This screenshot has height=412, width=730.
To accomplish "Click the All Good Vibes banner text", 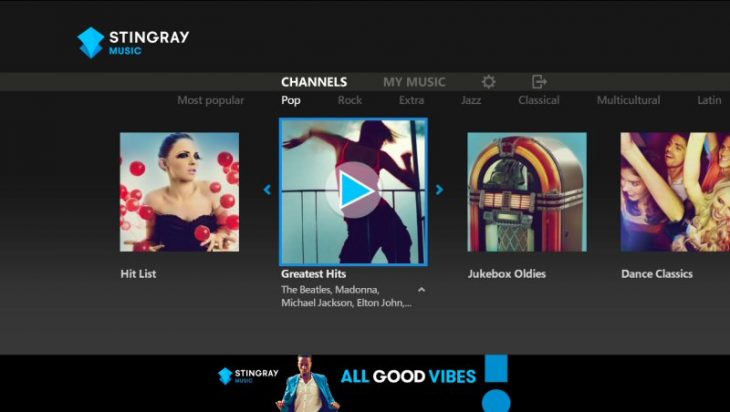I will pyautogui.click(x=408, y=376).
